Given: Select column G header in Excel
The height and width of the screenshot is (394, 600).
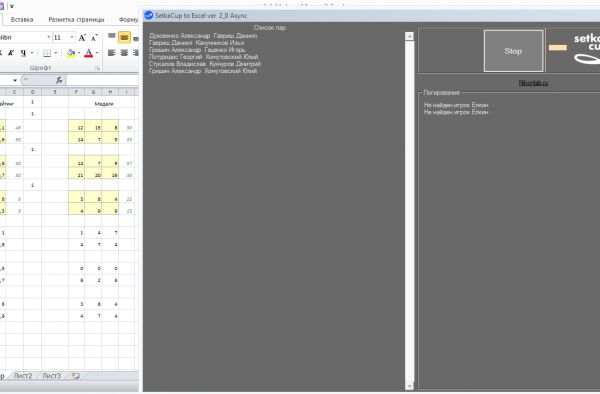Looking at the screenshot, I should point(93,92).
